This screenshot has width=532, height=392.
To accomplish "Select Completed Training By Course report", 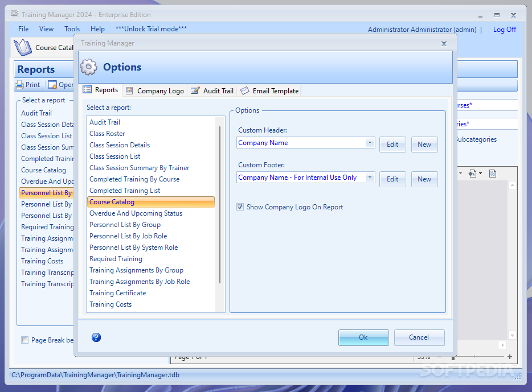I will click(x=150, y=179).
